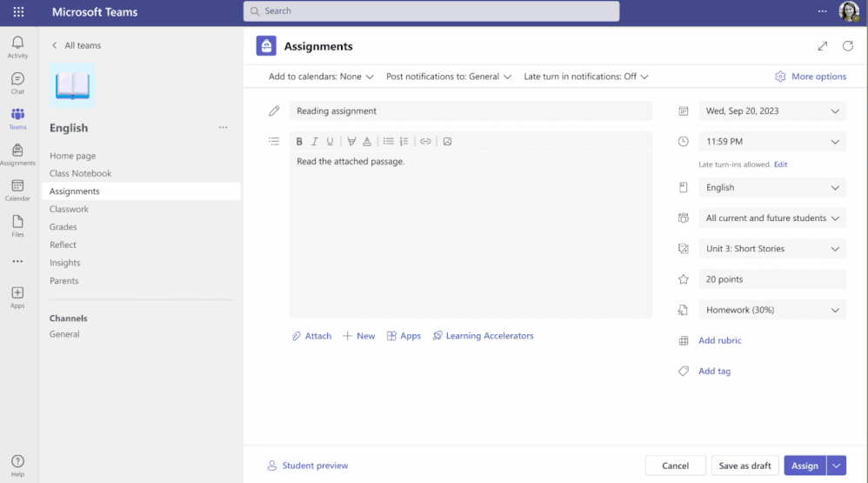868x483 pixels.
Task: Insert a hyperlink in the instructions
Action: (425, 141)
